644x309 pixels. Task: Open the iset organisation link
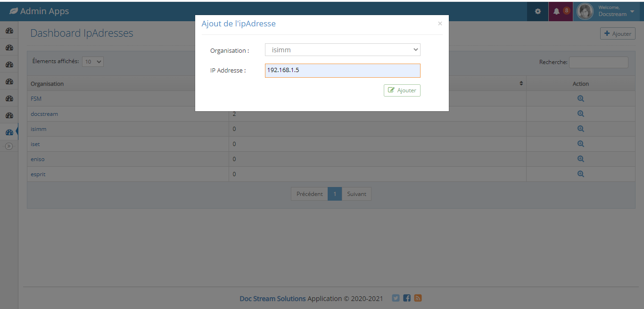click(35, 144)
